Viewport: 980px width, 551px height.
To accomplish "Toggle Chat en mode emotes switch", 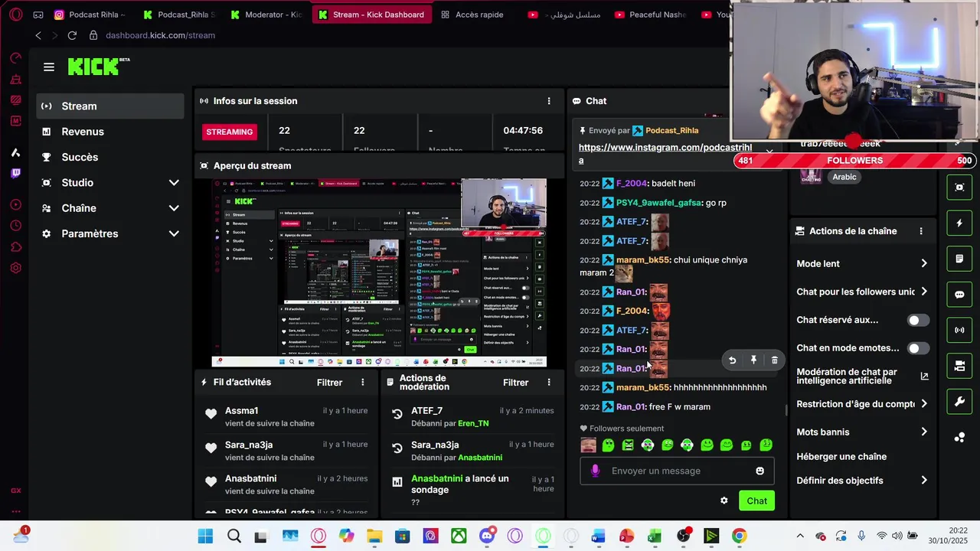I will point(918,348).
